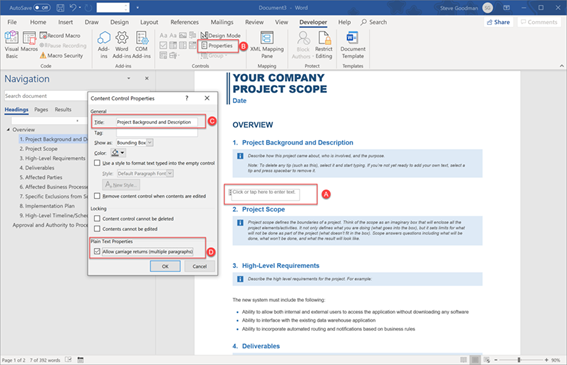Open Navigation pane options dropdown arrow
The height and width of the screenshot is (365, 567).
(128, 78)
